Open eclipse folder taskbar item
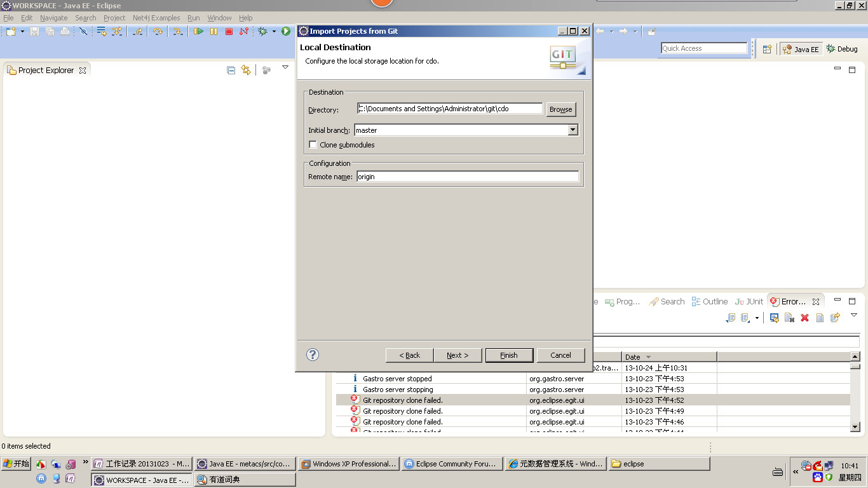This screenshot has height=488, width=868. [x=658, y=464]
